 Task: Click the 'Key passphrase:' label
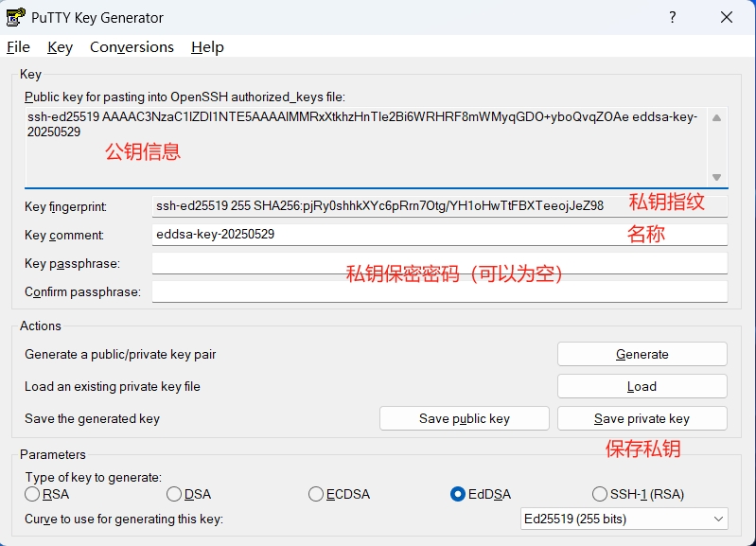tap(72, 264)
